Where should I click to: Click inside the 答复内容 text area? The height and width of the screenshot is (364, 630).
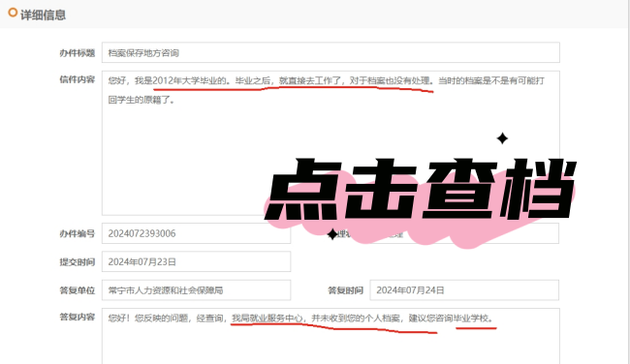331,336
